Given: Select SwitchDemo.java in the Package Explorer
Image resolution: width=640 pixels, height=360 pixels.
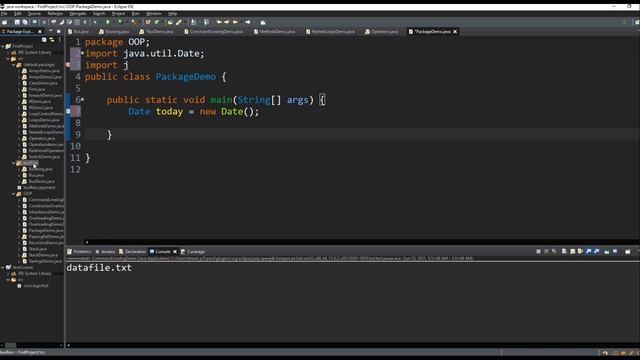Looking at the screenshot, I should pyautogui.click(x=41, y=157).
